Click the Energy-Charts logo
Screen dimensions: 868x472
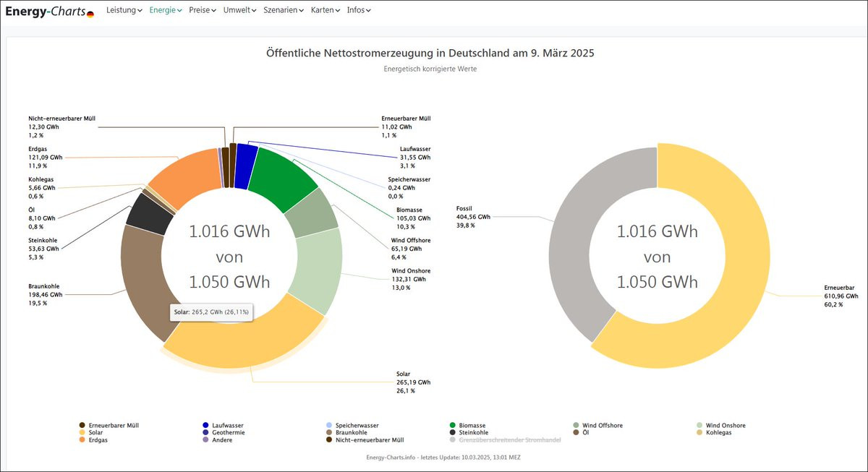(x=45, y=11)
